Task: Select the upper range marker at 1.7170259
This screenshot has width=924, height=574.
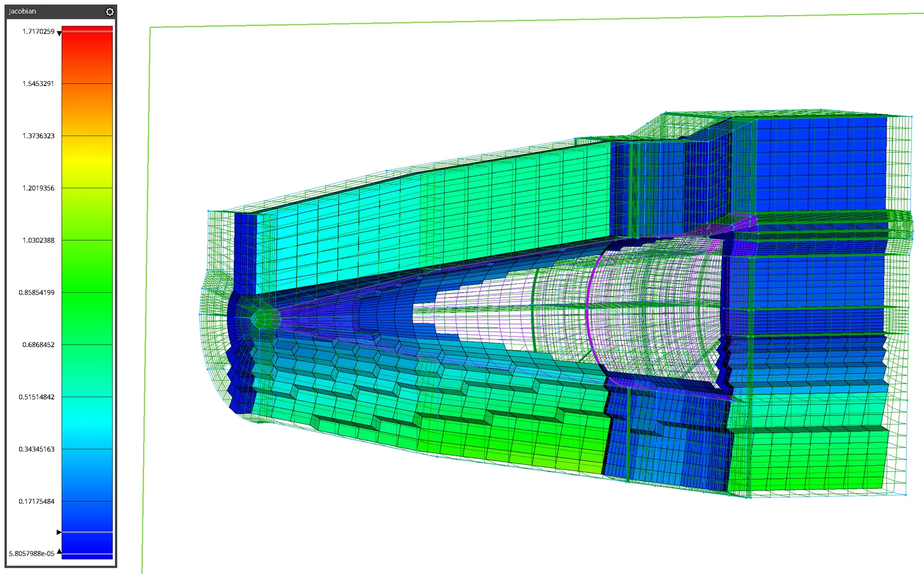Action: (x=59, y=34)
